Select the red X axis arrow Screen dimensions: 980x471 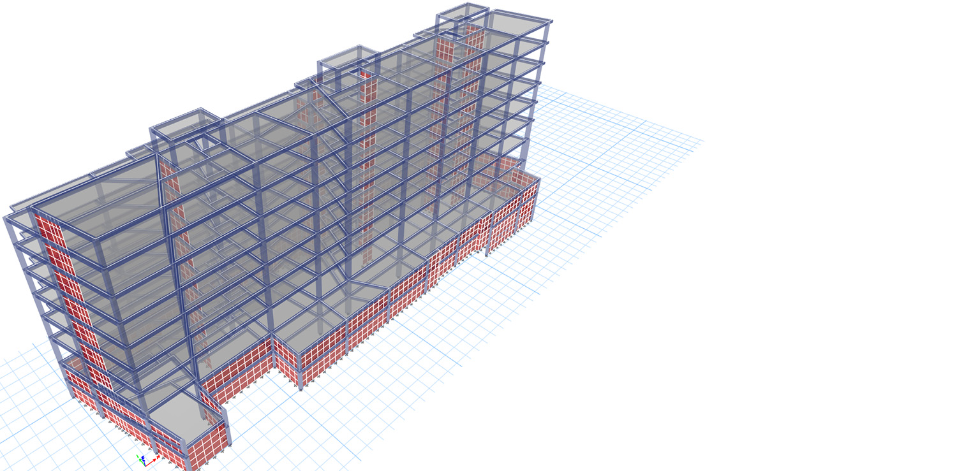[x=151, y=463]
